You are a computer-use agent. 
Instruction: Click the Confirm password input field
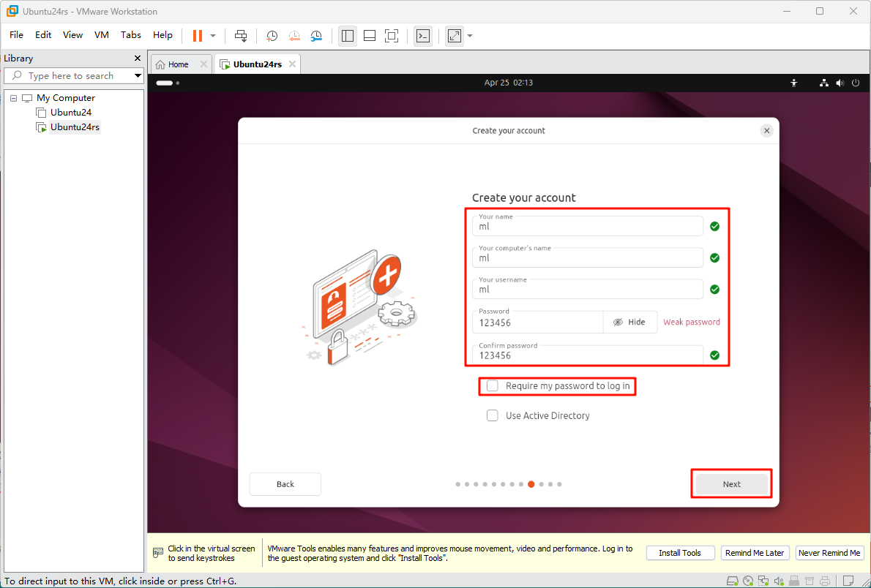(587, 355)
